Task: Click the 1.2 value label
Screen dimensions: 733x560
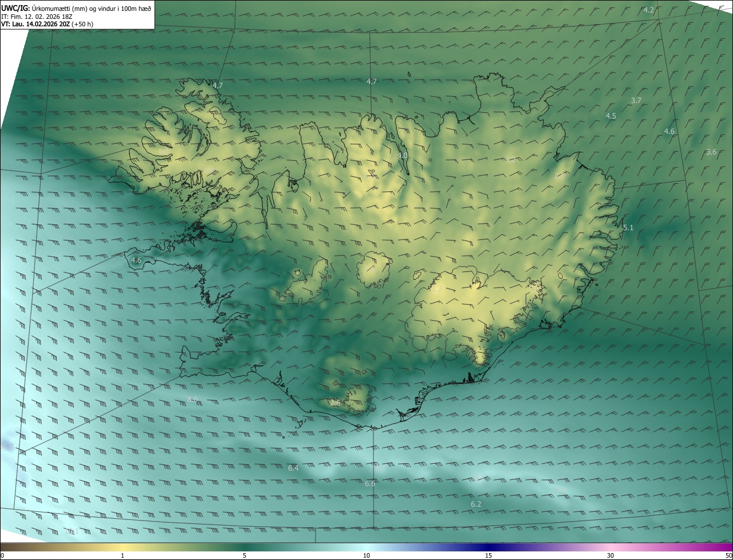Action: pyautogui.click(x=437, y=289)
